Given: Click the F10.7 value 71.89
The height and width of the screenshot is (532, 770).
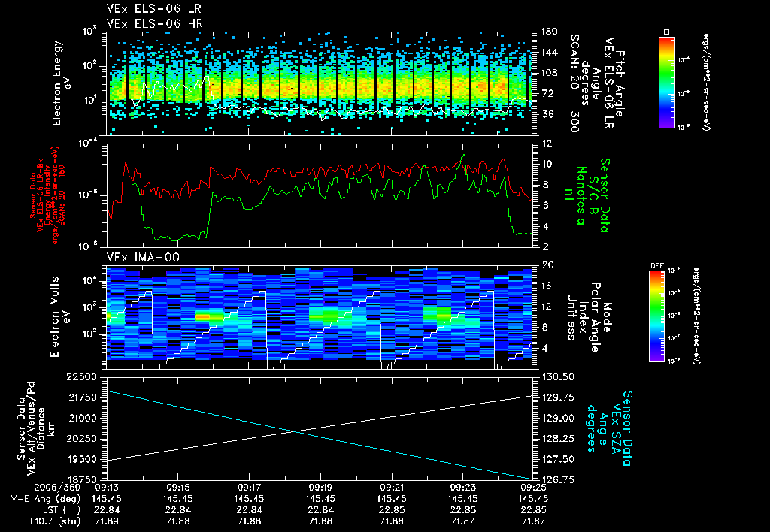Looking at the screenshot, I should [x=107, y=521].
